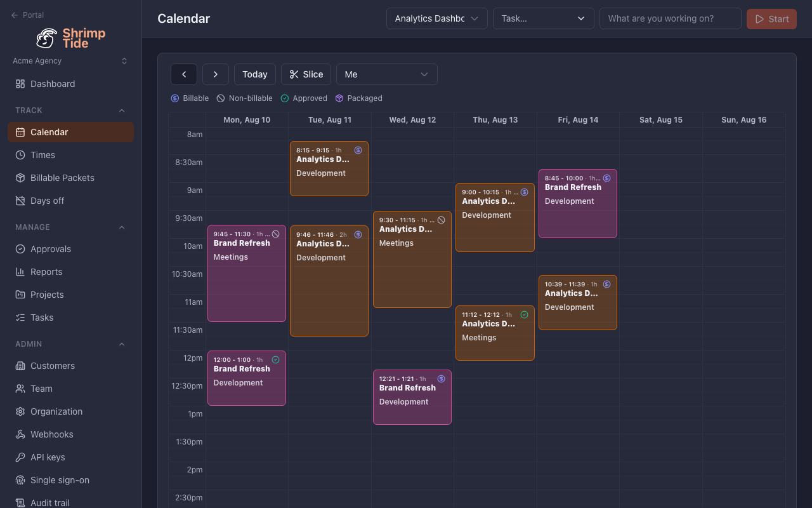Click the Days off calendar icon
Screen dimensions: 812x508
click(20, 201)
